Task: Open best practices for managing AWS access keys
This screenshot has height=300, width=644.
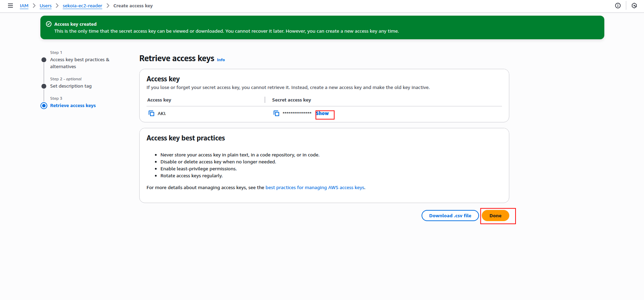Action: coord(315,187)
